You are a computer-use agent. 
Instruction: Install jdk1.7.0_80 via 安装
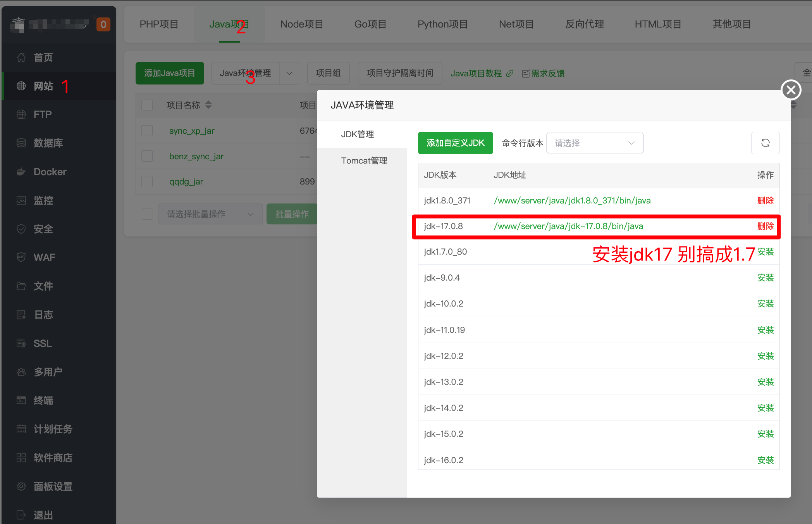(765, 252)
